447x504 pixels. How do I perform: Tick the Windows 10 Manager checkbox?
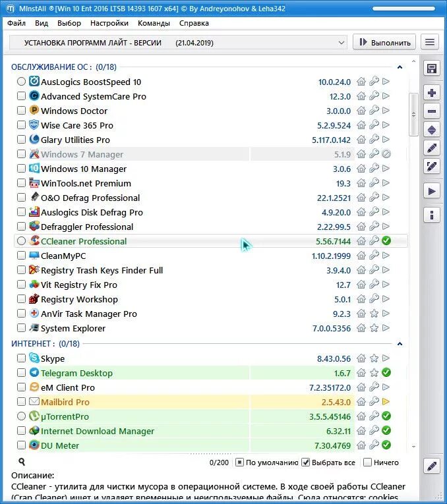click(21, 169)
